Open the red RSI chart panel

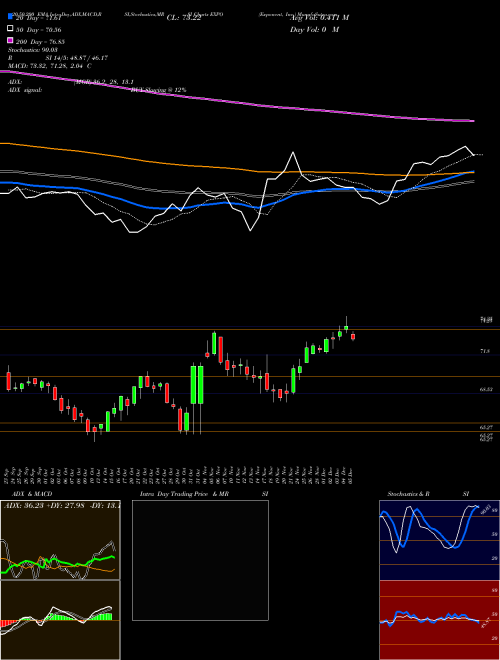[x=439, y=620]
